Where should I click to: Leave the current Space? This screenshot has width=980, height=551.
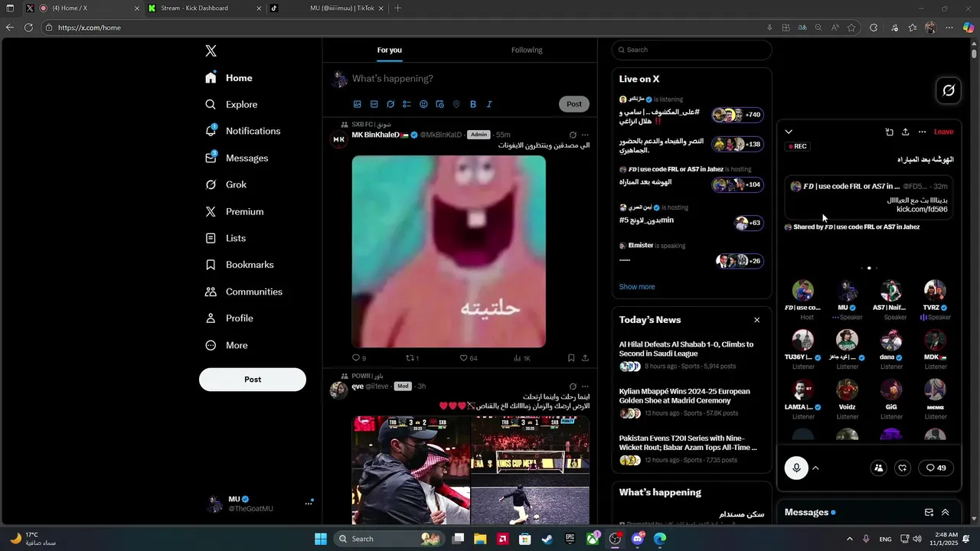pyautogui.click(x=944, y=132)
